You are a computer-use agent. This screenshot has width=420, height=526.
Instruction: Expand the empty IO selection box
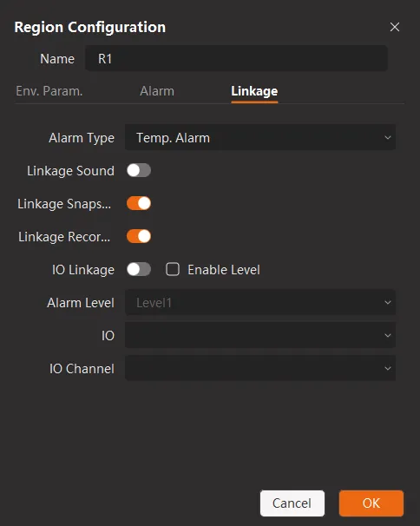(x=260, y=335)
